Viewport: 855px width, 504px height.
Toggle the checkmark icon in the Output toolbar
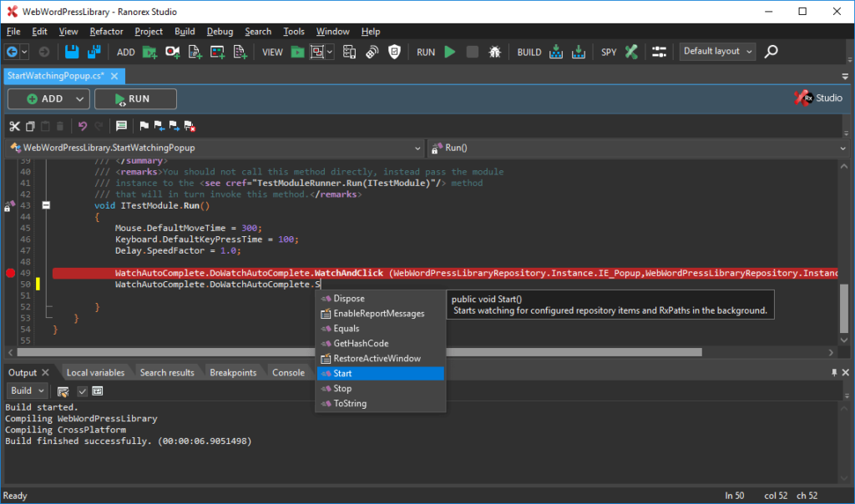81,391
